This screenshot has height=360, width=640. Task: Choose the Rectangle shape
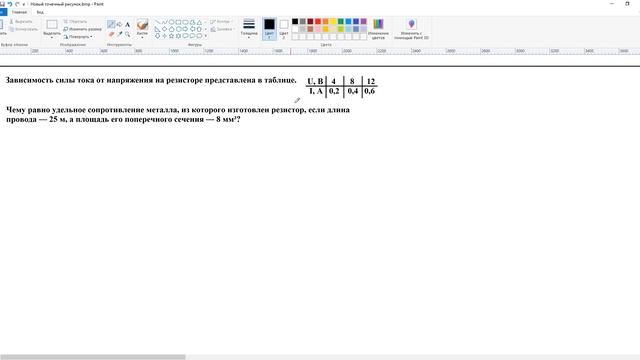click(x=178, y=22)
